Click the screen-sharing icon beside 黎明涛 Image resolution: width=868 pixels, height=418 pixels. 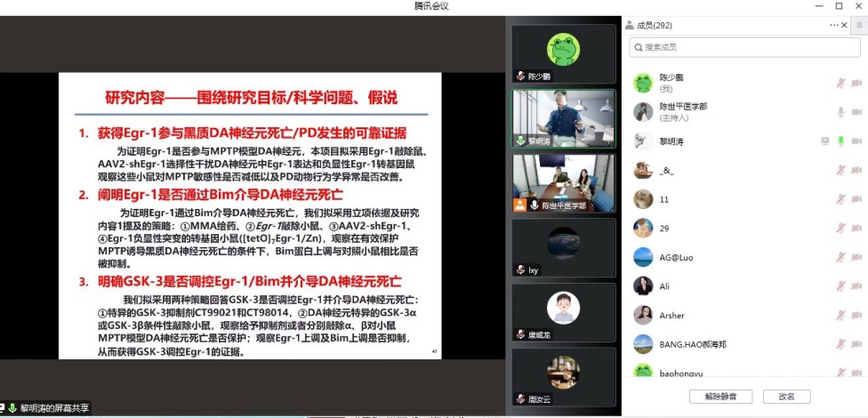click(x=824, y=141)
